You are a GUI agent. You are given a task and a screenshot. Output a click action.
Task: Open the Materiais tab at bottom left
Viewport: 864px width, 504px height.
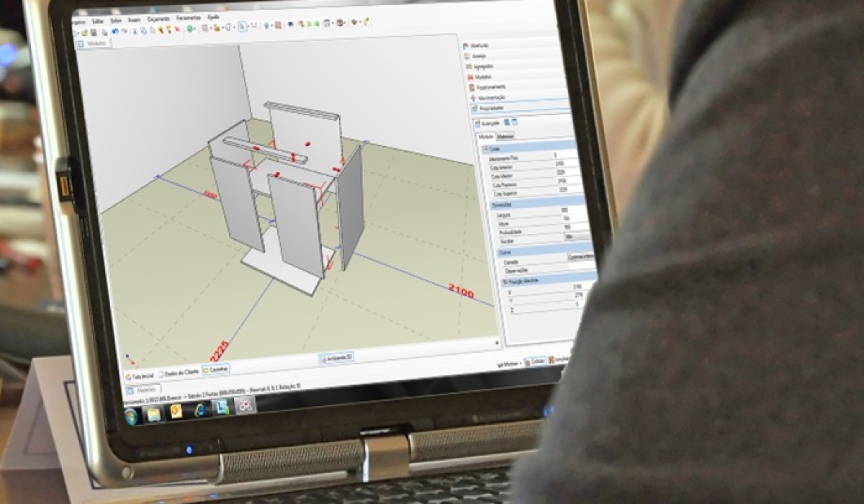point(144,390)
